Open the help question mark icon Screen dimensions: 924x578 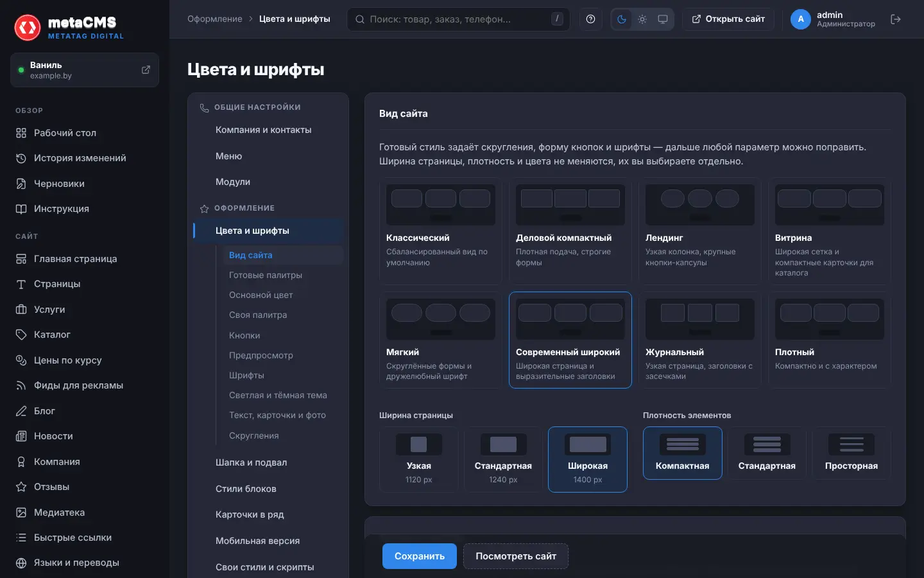click(591, 19)
